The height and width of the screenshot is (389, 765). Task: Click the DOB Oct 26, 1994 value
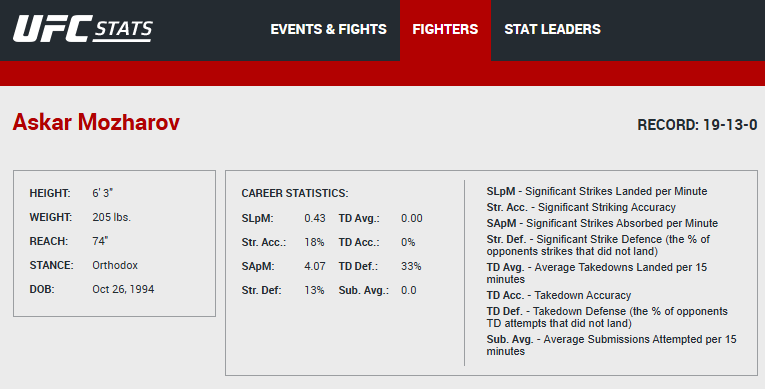123,289
